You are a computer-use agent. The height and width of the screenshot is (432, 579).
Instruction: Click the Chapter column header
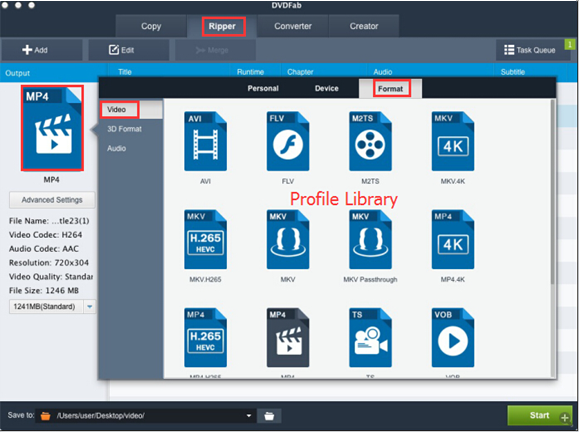[300, 72]
